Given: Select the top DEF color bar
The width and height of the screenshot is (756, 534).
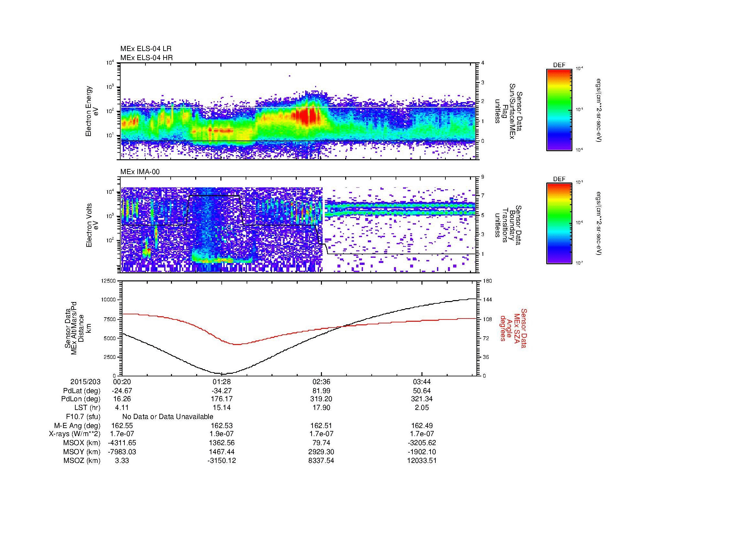Looking at the screenshot, I should point(559,110).
